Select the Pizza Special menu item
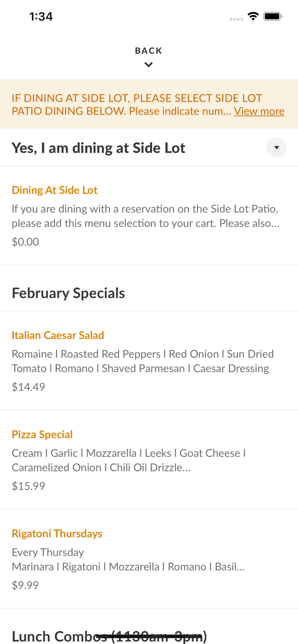The image size is (298, 644). pos(42,434)
